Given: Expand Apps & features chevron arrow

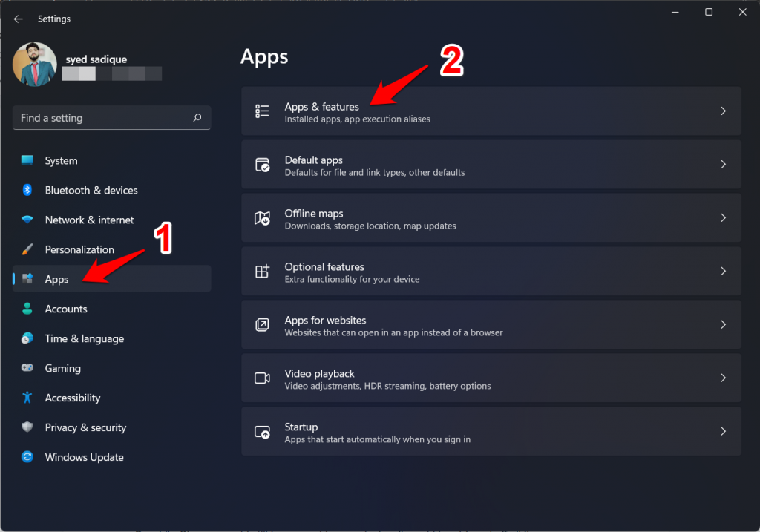Looking at the screenshot, I should [723, 111].
